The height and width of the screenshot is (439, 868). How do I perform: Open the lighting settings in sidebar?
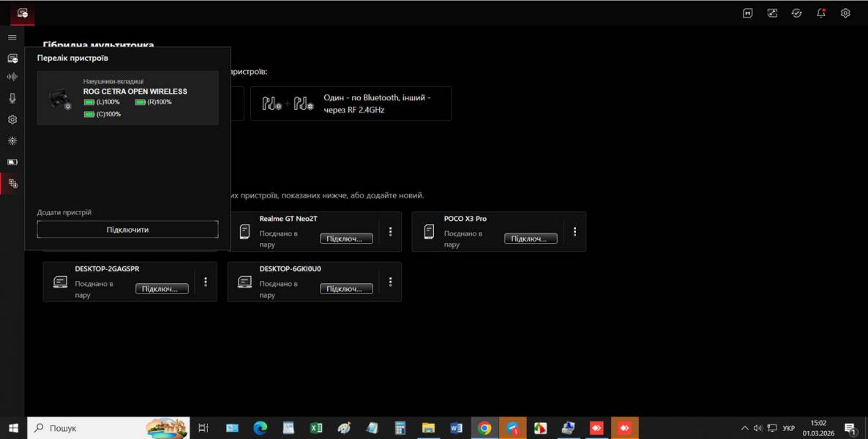click(x=12, y=140)
